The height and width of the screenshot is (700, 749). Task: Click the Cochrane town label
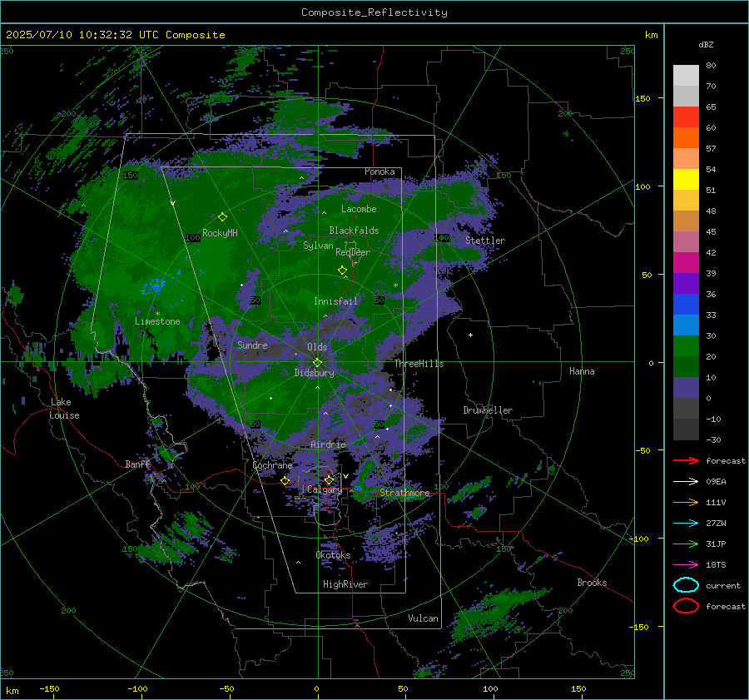point(272,465)
